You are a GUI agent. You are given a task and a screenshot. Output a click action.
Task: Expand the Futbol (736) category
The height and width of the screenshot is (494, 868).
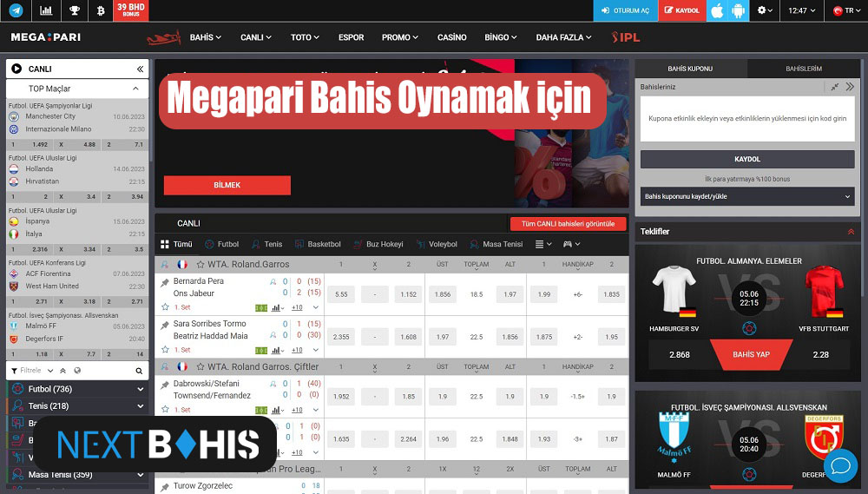[x=77, y=389]
